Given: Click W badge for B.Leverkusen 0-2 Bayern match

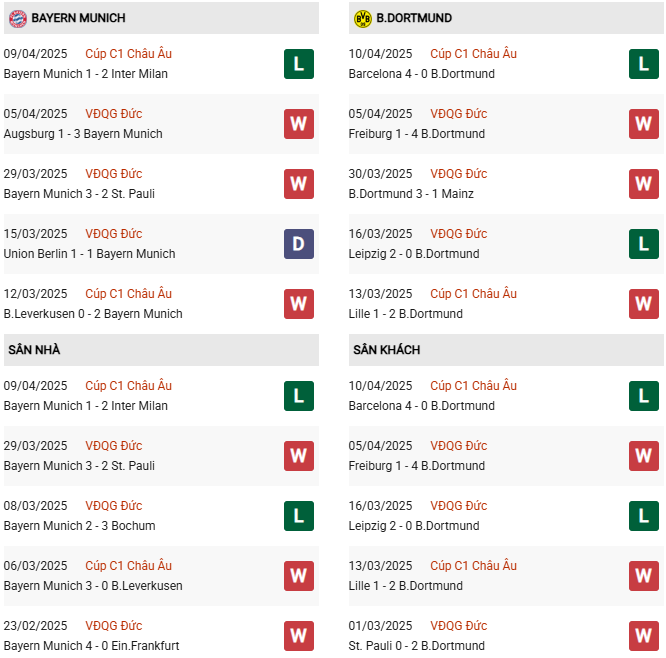Looking at the screenshot, I should coord(298,304).
